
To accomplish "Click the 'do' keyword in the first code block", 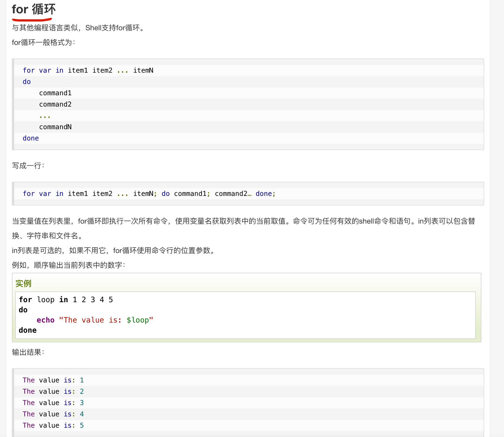I will (x=27, y=82).
